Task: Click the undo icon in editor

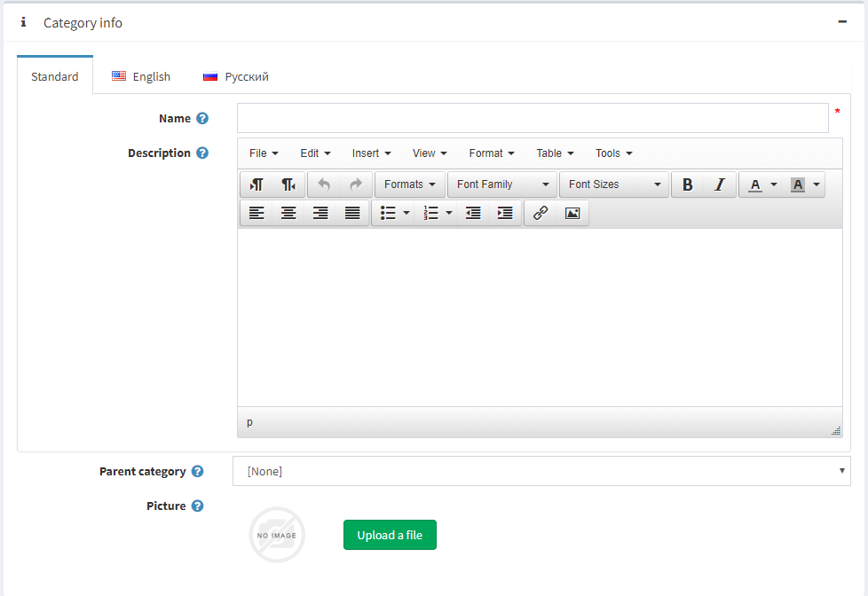Action: (x=324, y=184)
